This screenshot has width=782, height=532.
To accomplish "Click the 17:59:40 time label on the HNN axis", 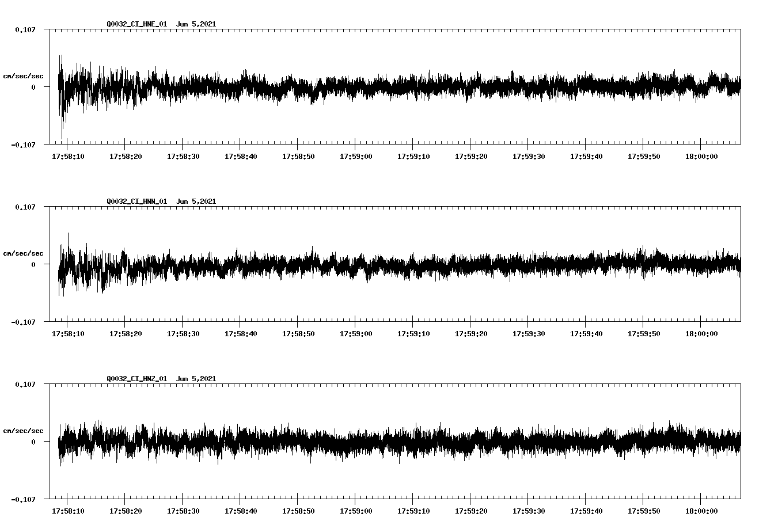I will pyautogui.click(x=586, y=333).
